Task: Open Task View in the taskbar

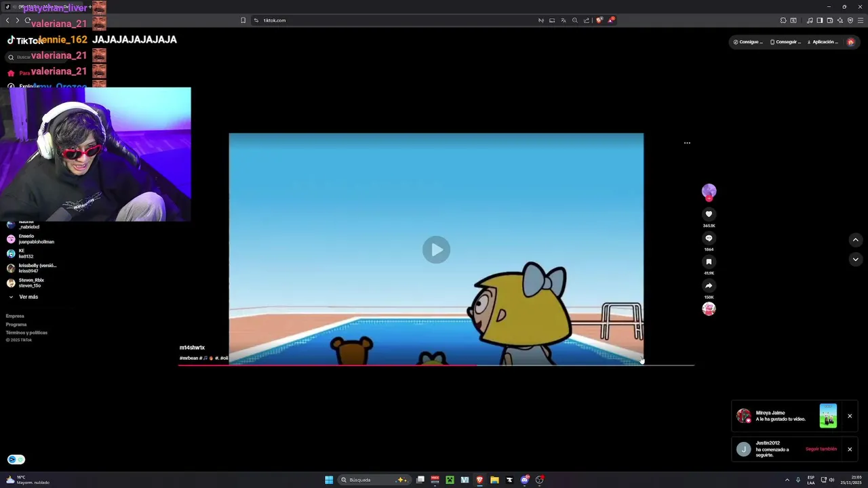Action: 420,480
